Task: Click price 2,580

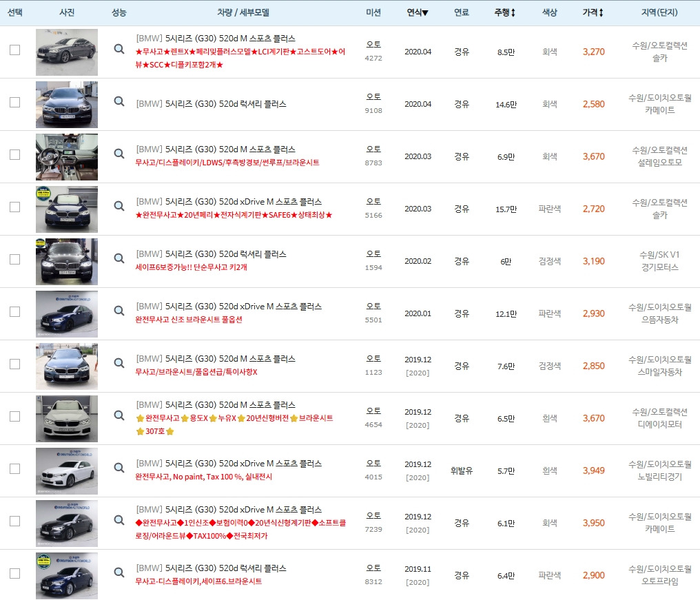Action: click(x=593, y=104)
